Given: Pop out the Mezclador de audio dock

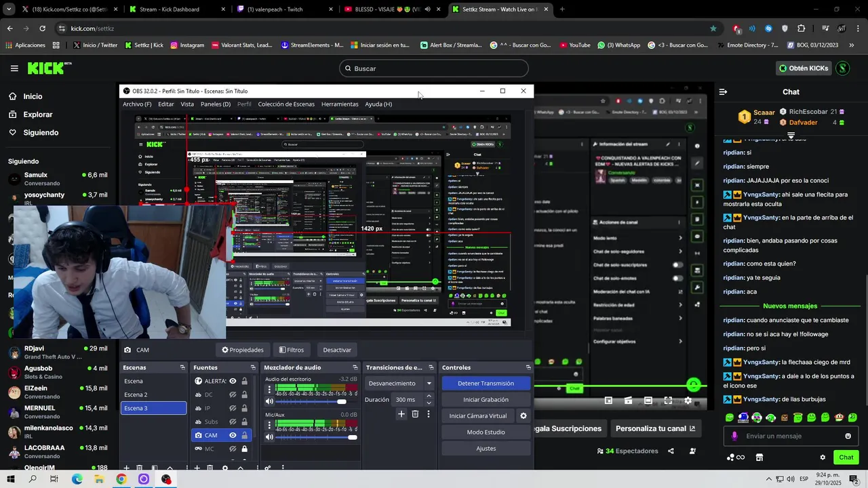Looking at the screenshot, I should (x=355, y=367).
